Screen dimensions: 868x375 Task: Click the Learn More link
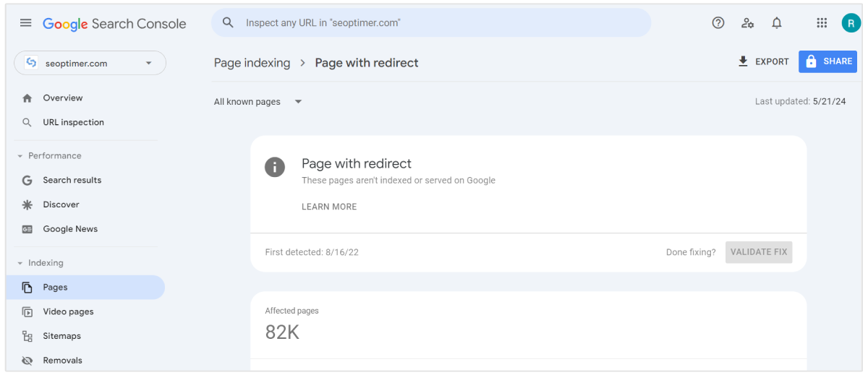coord(329,207)
